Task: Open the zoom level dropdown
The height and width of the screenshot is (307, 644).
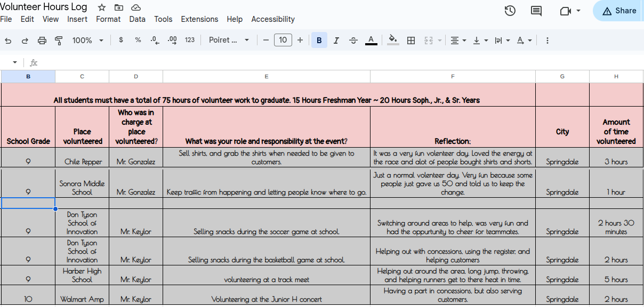Action: [87, 41]
